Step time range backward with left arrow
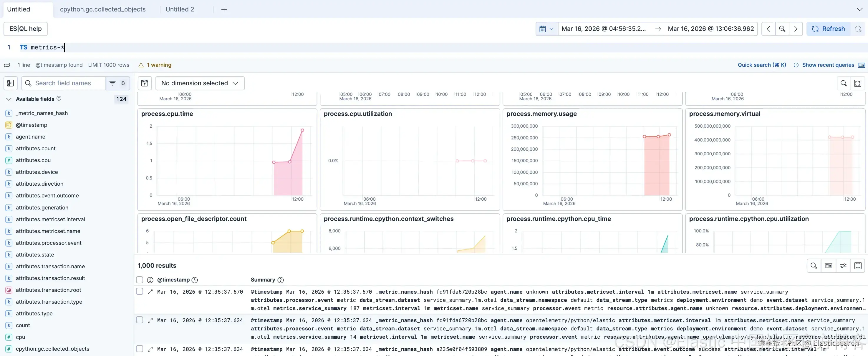 (768, 29)
